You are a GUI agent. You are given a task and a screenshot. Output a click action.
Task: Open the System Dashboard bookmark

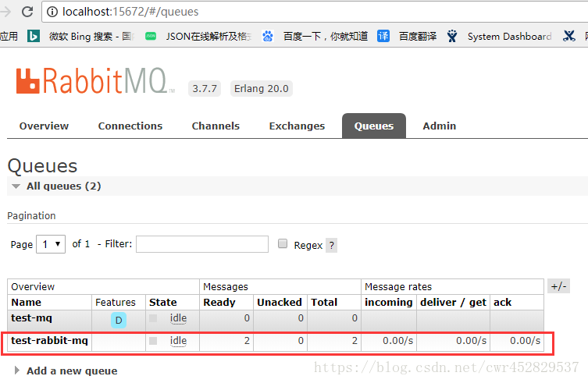500,37
